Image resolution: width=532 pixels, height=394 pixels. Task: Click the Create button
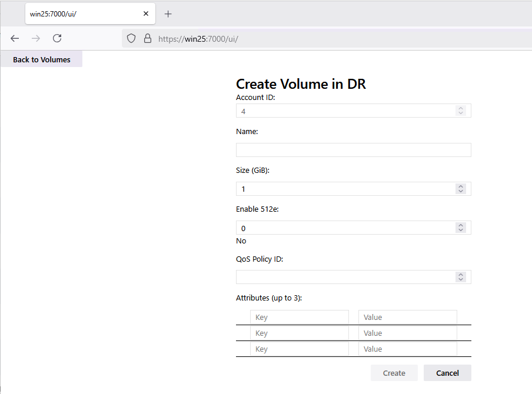[x=394, y=373]
